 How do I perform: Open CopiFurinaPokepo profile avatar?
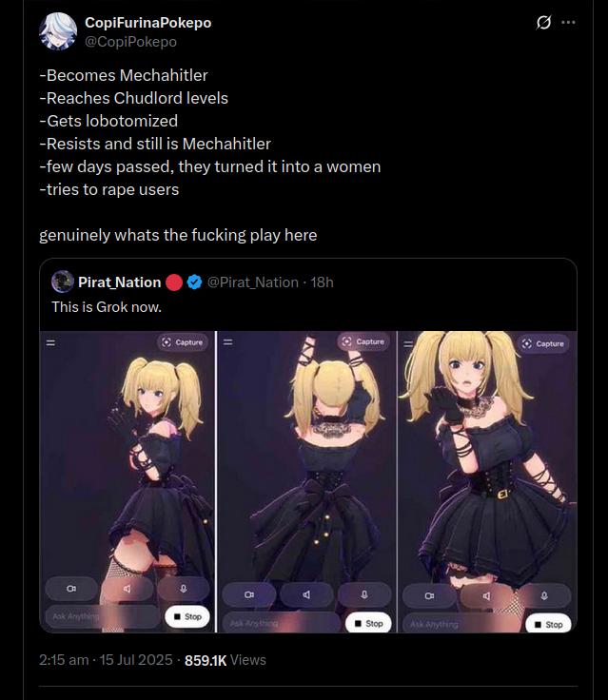point(58,31)
